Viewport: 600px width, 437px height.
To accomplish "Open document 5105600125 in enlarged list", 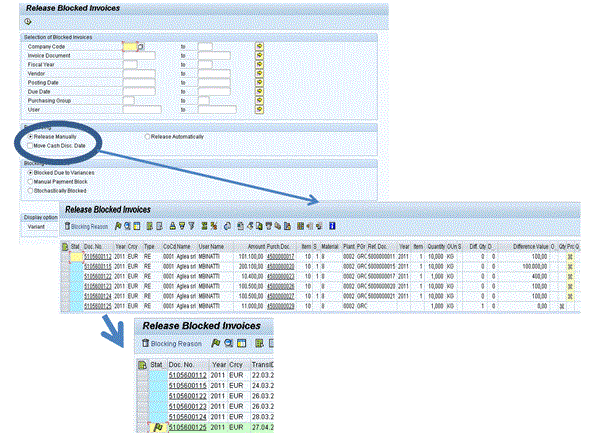I will [x=188, y=427].
